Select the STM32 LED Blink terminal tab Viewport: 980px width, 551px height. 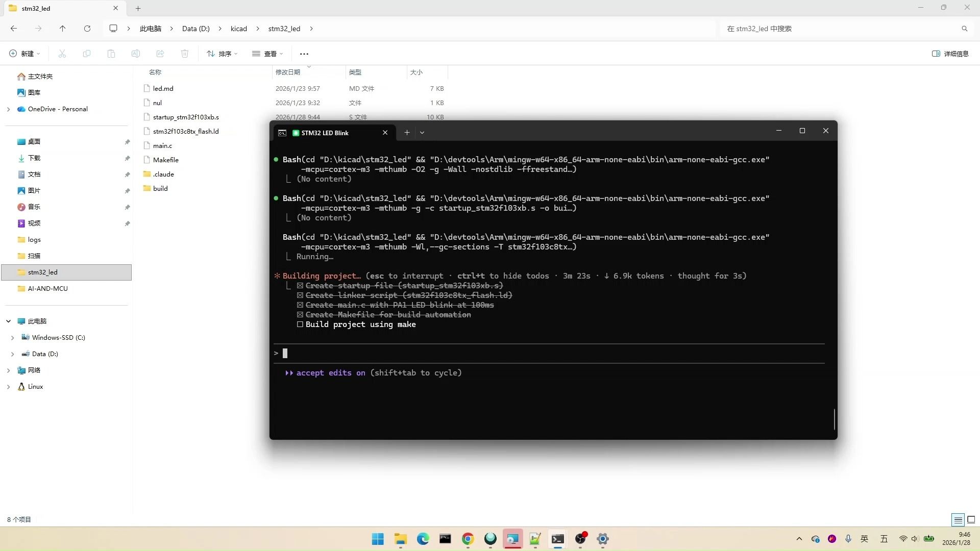[x=325, y=133]
